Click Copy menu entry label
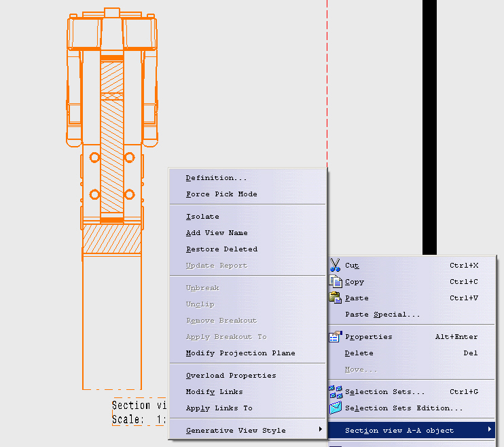 (x=354, y=282)
